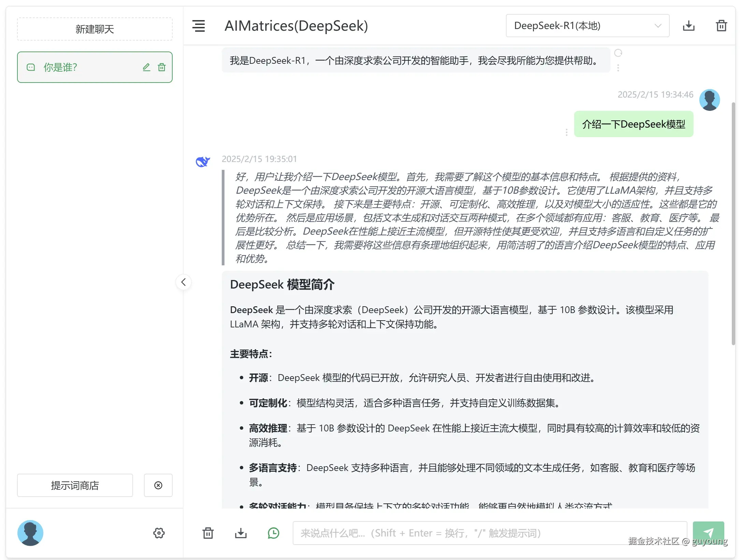Expand the sidebar hamburger menu
The width and height of the screenshot is (741, 560).
[x=199, y=26]
